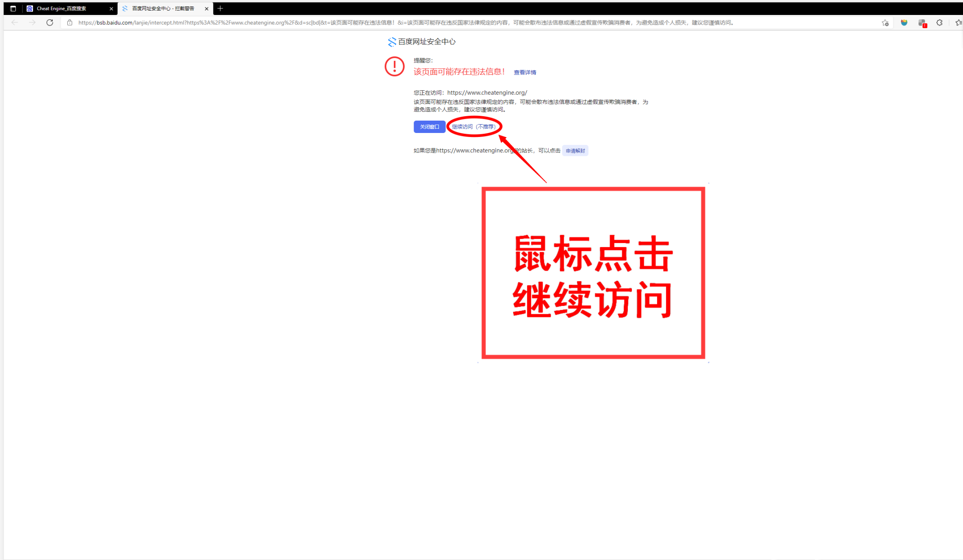Open the colorful bowl extension icon
This screenshot has width=963, height=560.
point(904,23)
